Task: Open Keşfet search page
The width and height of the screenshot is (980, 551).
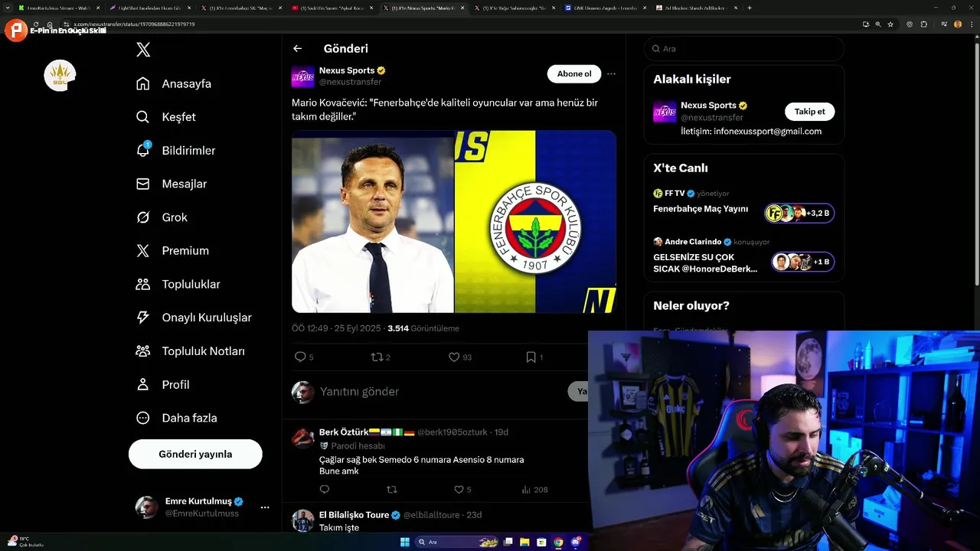Action: (166, 117)
